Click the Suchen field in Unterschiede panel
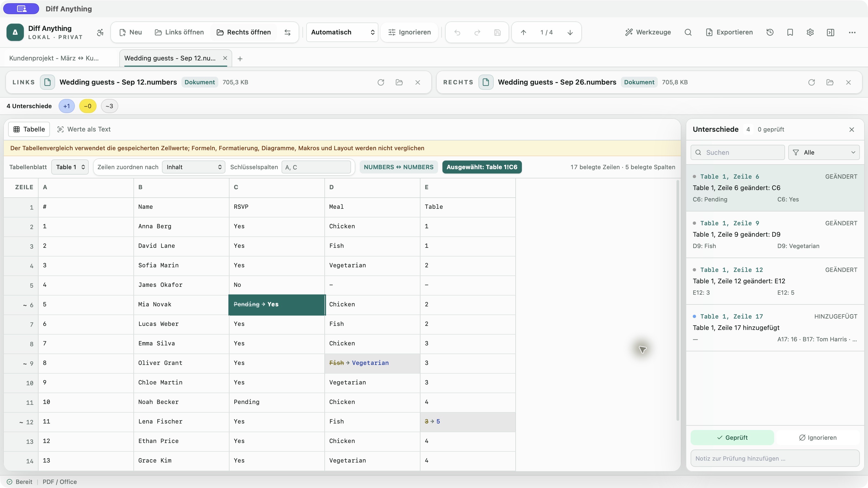Screen dimensions: 868x488 click(738, 153)
